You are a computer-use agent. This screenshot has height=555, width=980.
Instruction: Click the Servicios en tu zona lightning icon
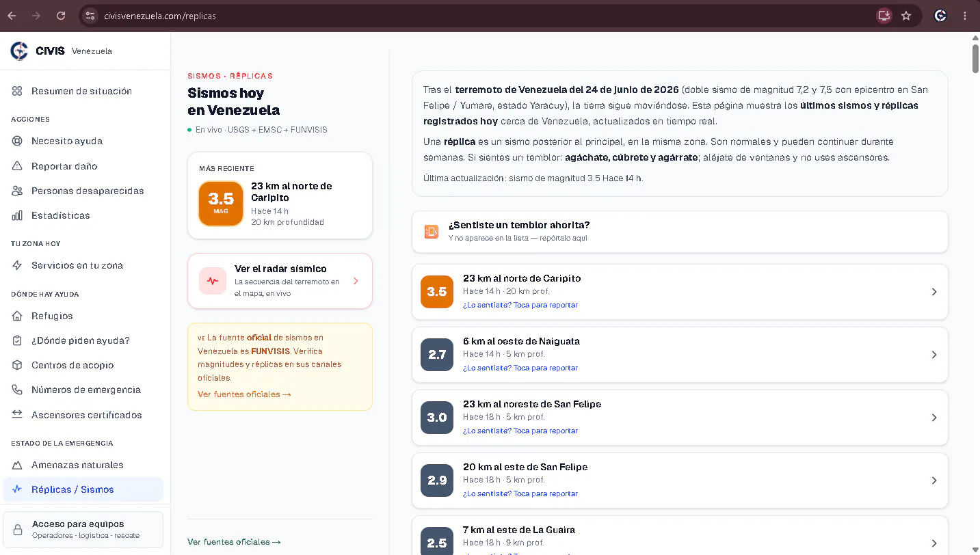click(x=17, y=265)
